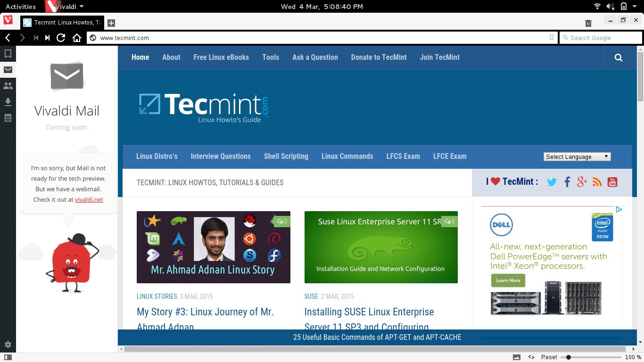Reload the current page
Viewport: 644px width, 362px height.
61,38
